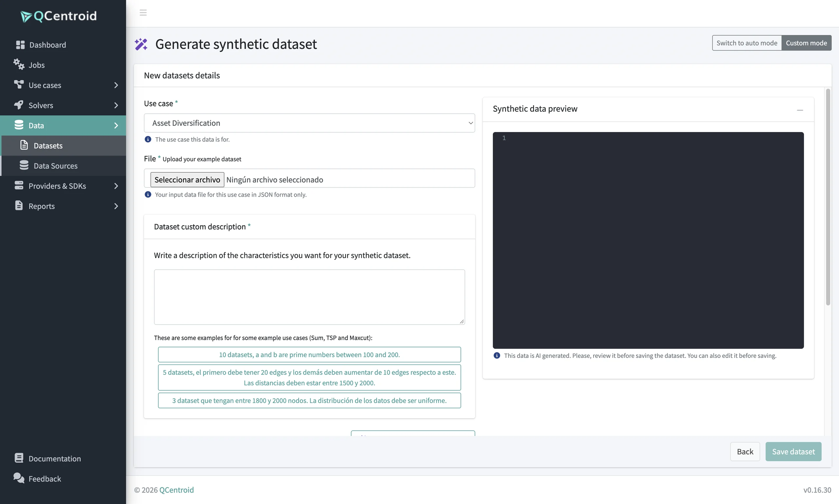Click the Dashboard grid icon
The height and width of the screenshot is (504, 839).
(20, 45)
